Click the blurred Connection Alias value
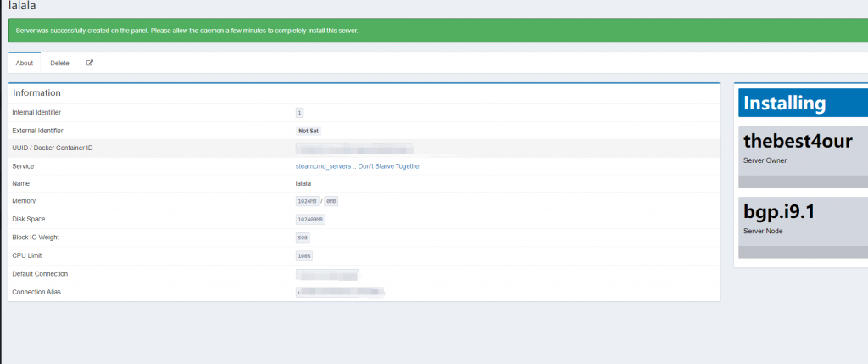 coord(341,292)
